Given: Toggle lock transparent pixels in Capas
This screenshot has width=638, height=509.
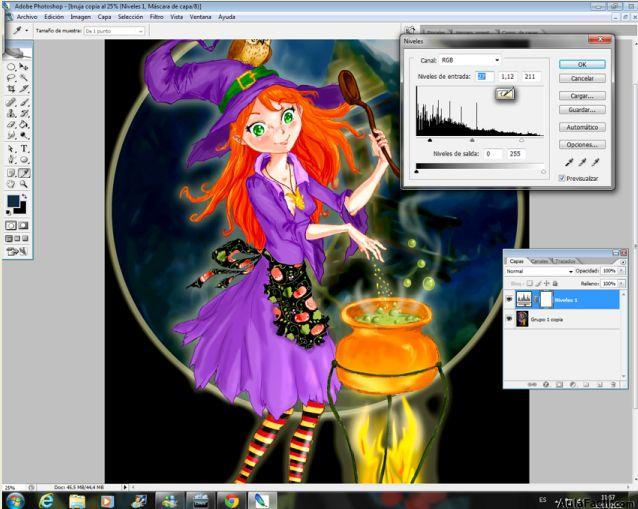Looking at the screenshot, I should click(x=529, y=283).
